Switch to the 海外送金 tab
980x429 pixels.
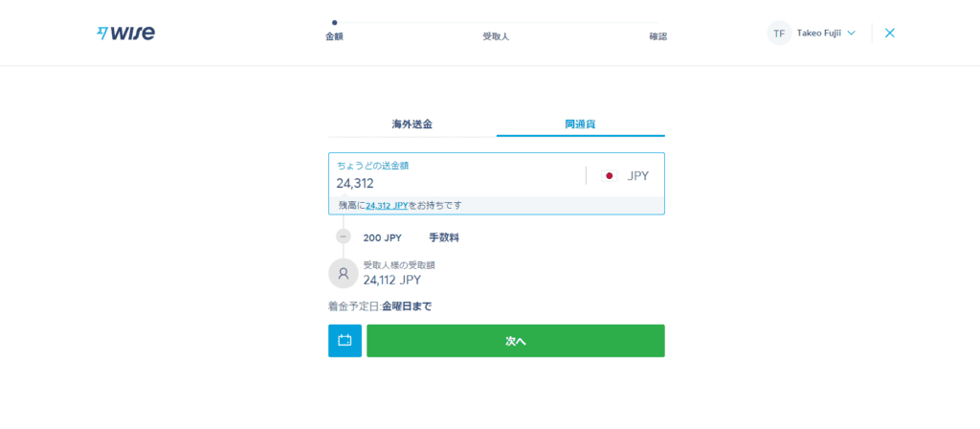tap(412, 124)
